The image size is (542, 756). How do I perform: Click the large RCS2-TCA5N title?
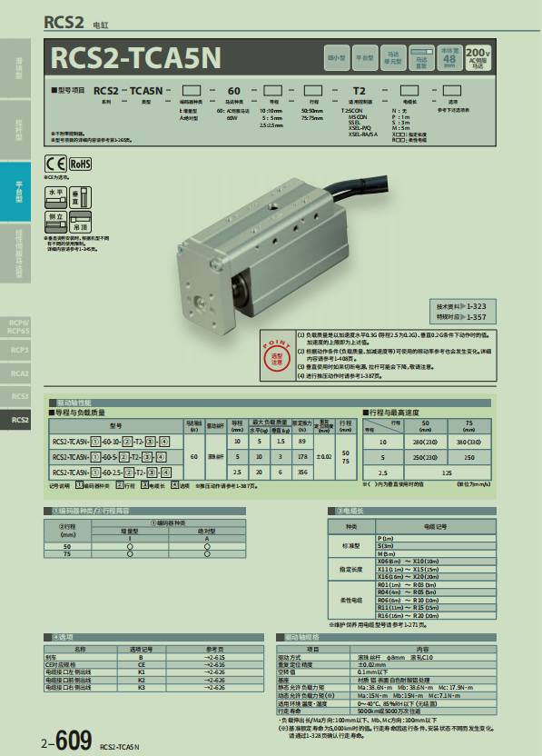click(135, 58)
